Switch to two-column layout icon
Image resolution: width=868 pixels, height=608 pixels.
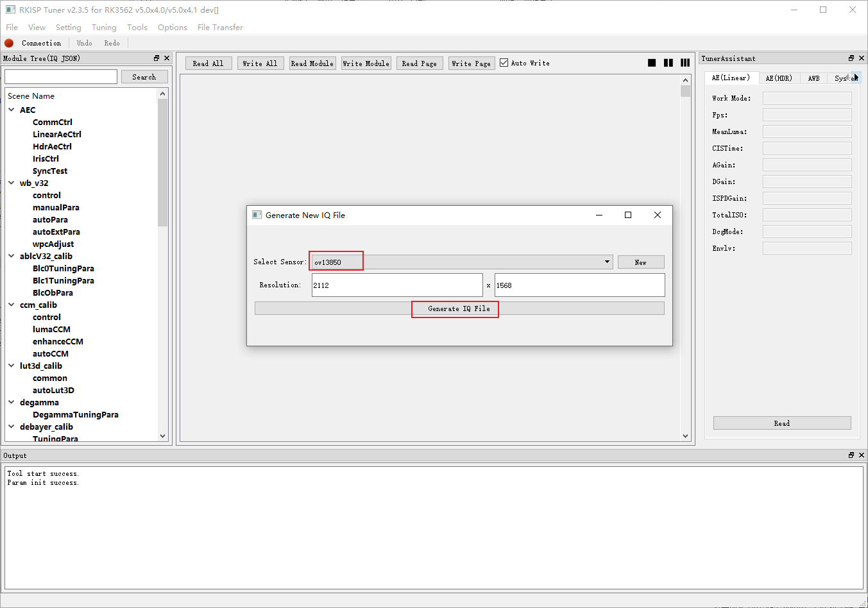coord(668,63)
